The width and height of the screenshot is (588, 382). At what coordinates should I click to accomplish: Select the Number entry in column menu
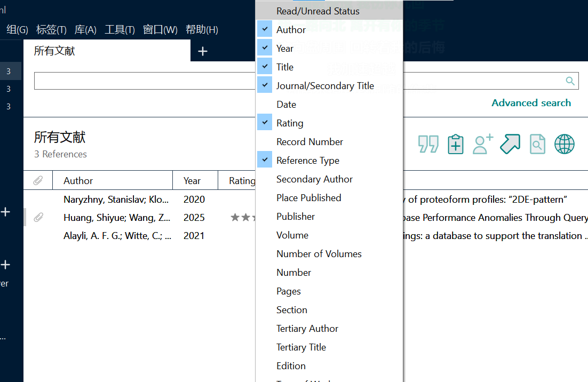(329, 273)
